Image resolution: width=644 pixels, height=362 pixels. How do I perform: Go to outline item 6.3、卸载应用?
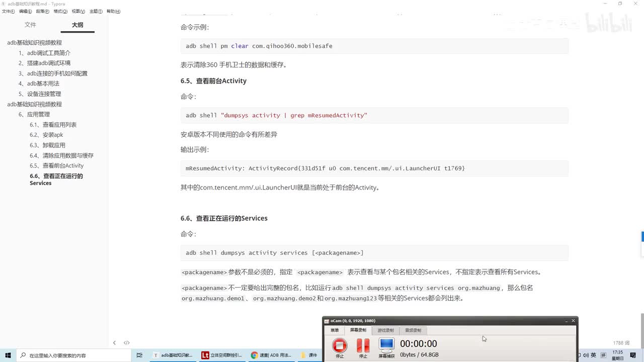[47, 145]
